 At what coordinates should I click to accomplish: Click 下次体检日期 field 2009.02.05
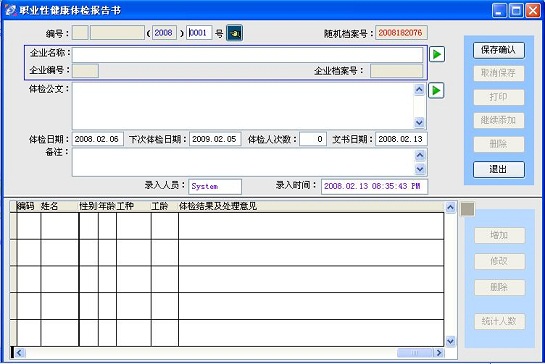coord(215,139)
